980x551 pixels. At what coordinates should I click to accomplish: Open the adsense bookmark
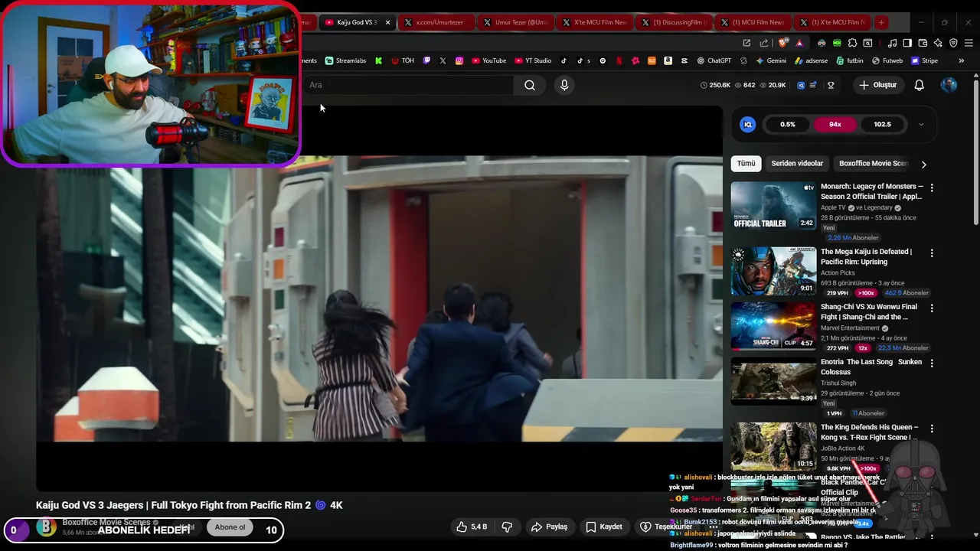pyautogui.click(x=811, y=60)
